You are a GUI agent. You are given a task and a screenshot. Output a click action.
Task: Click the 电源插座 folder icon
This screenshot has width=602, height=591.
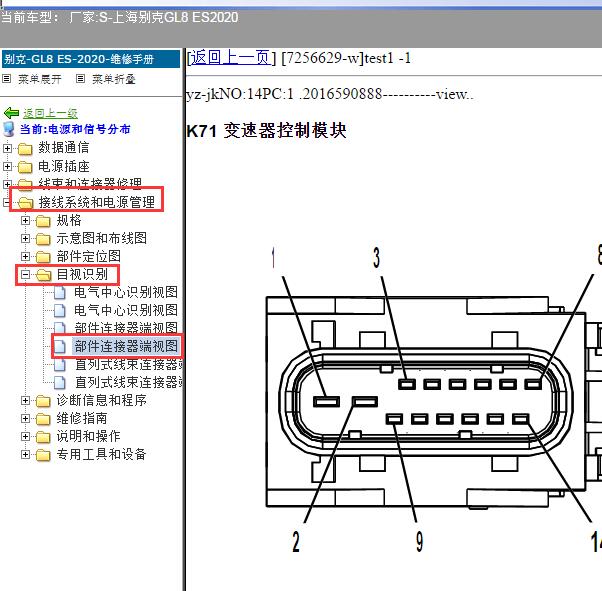25,166
